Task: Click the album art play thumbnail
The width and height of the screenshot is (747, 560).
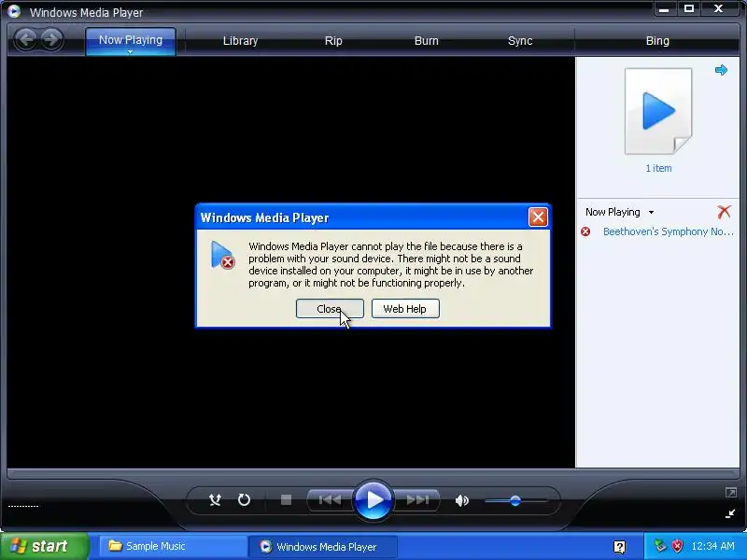Action: [658, 111]
